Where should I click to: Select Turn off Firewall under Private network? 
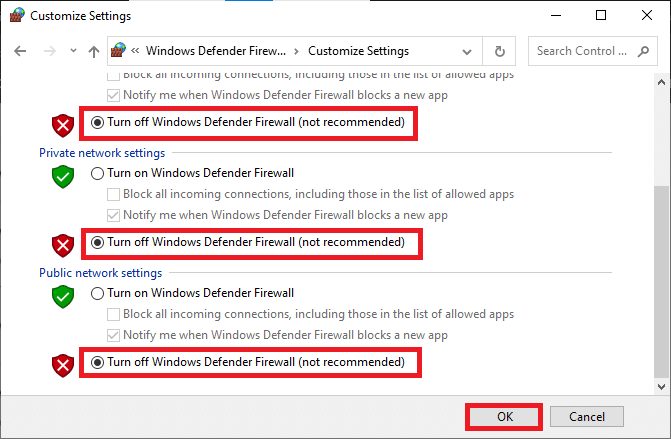click(x=97, y=243)
